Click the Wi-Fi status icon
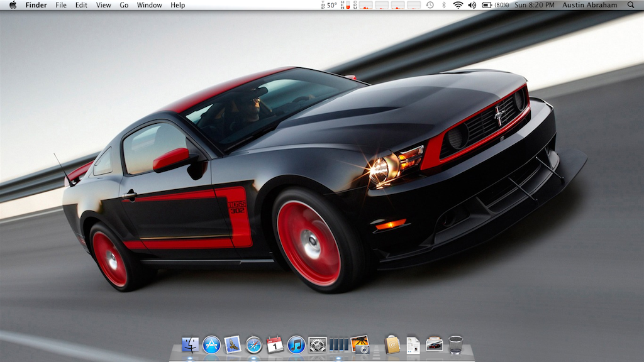 [x=458, y=5]
